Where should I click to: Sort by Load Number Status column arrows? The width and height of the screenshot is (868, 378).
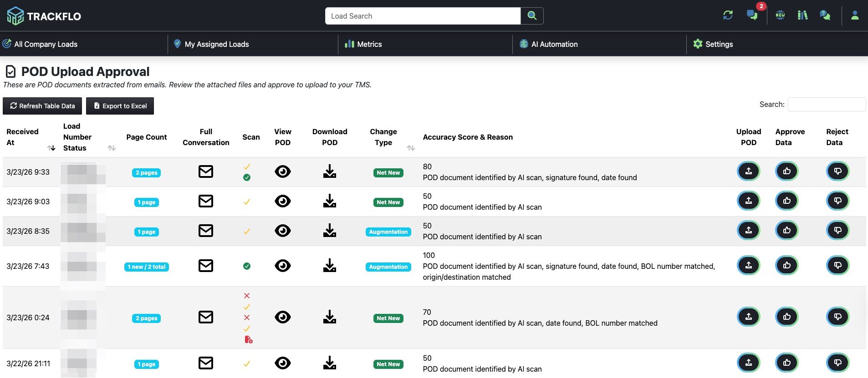pyautogui.click(x=112, y=148)
